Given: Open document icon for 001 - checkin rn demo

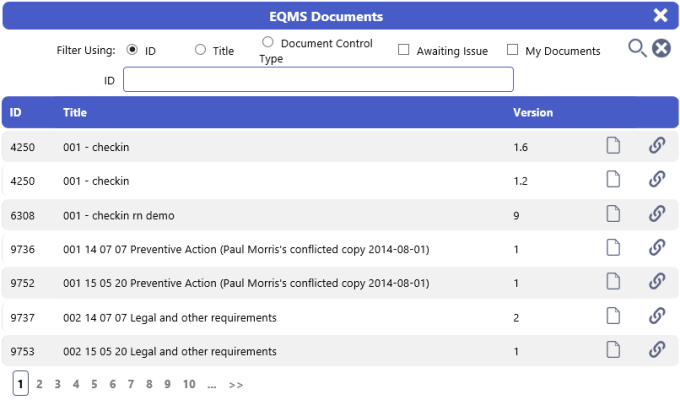Looking at the screenshot, I should (613, 213).
